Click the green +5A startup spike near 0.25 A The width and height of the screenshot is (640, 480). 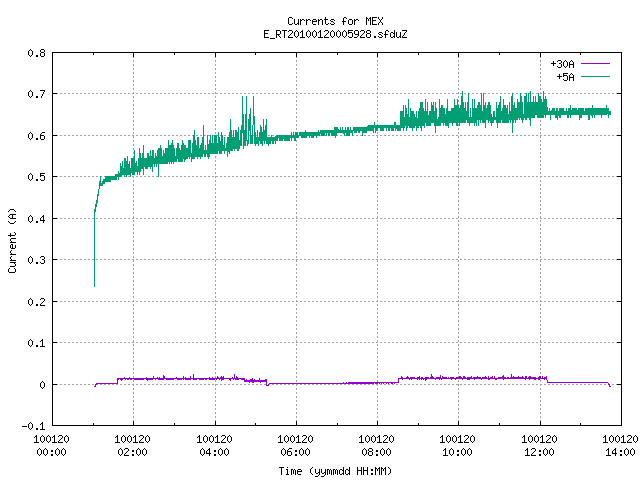tap(94, 282)
